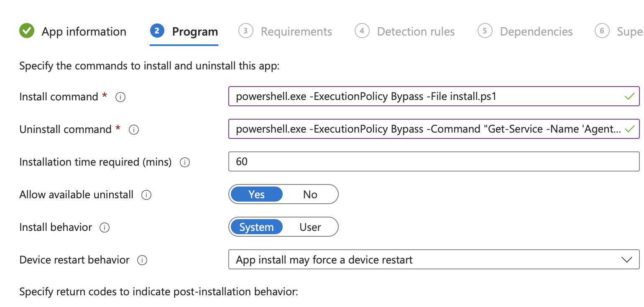Open the Dependencies tab

click(x=536, y=32)
